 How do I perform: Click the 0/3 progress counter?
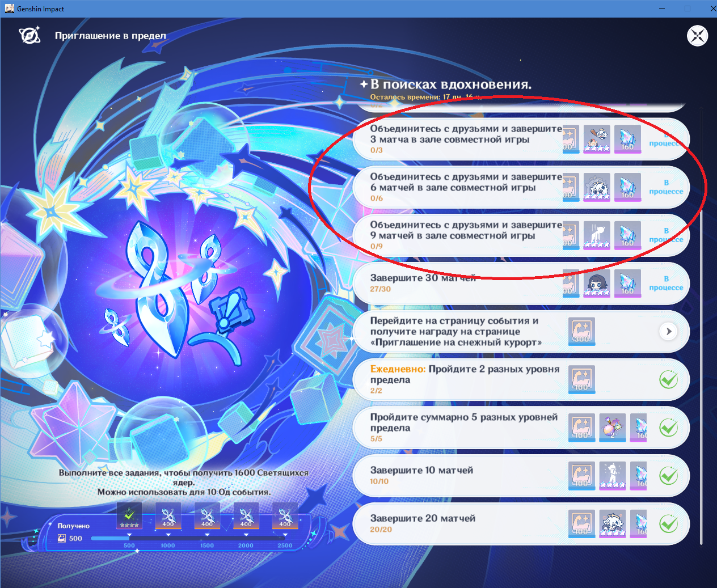(x=377, y=150)
